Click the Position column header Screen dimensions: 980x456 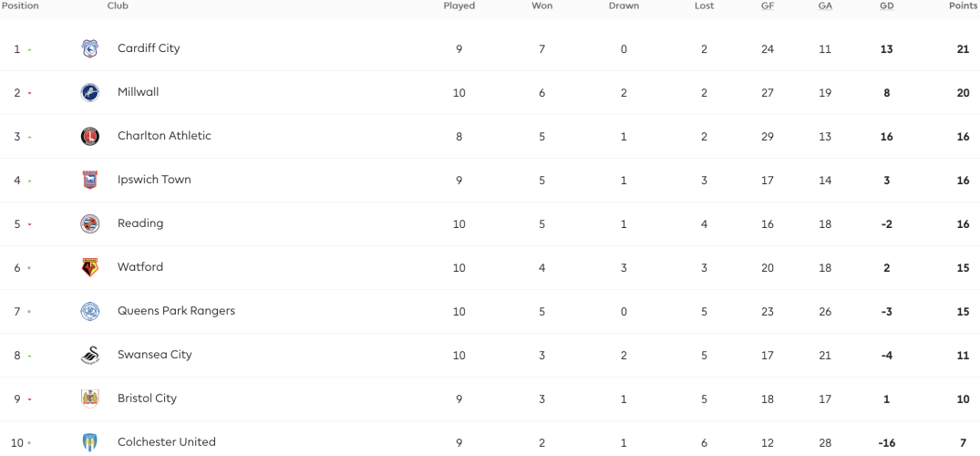click(x=19, y=5)
